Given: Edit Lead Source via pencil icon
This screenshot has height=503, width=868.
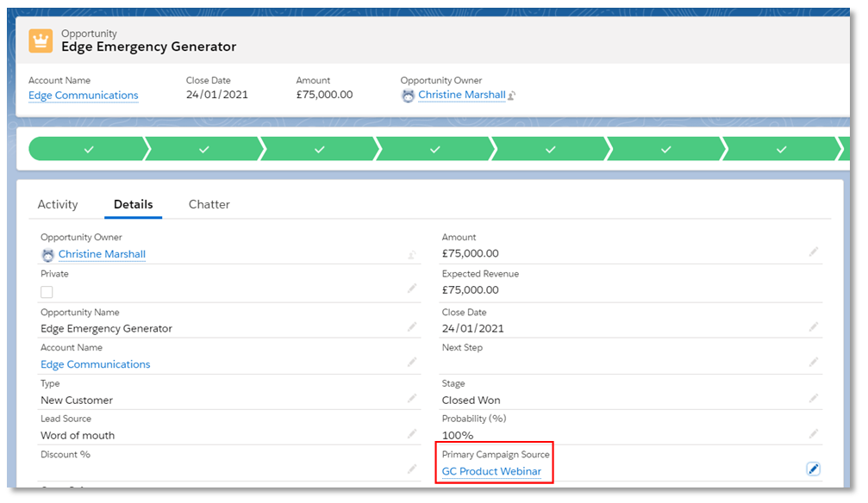Looking at the screenshot, I should click(x=412, y=433).
